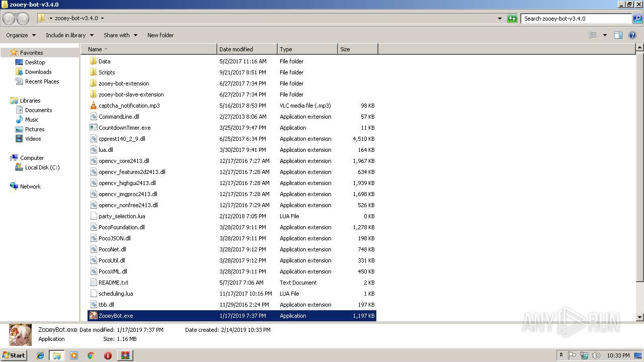Select zooey-bot-slave-extension folder
The height and width of the screenshot is (362, 644).
click(x=131, y=95)
